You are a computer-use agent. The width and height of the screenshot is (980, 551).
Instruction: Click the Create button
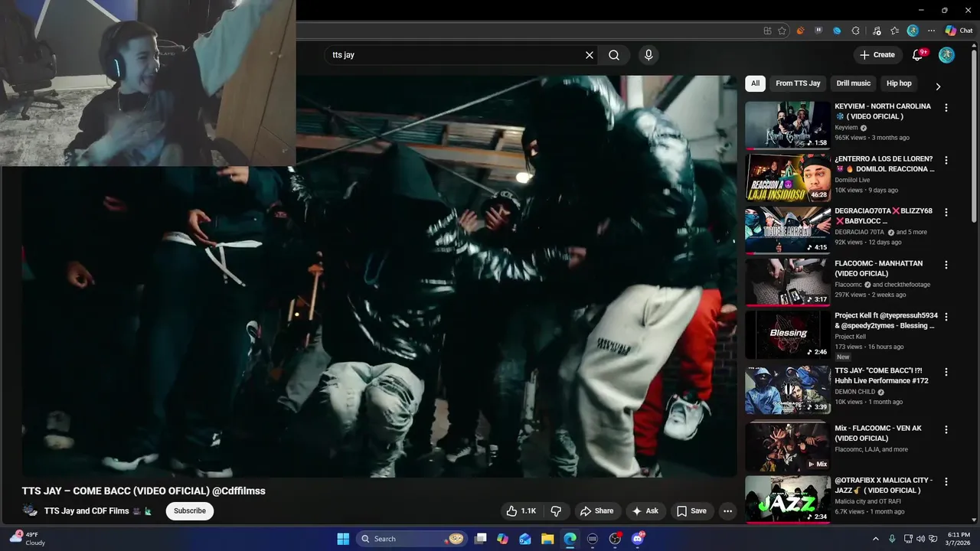pos(877,54)
